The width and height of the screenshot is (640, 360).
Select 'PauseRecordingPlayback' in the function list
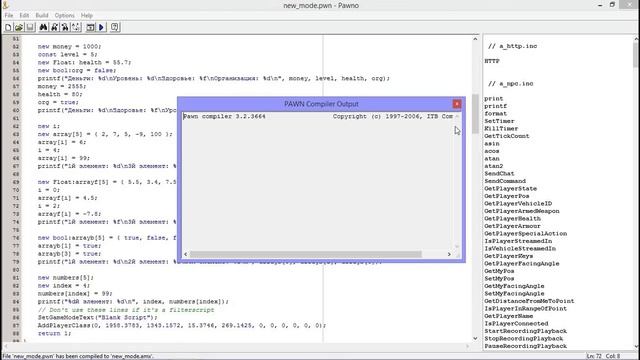[x=526, y=346]
